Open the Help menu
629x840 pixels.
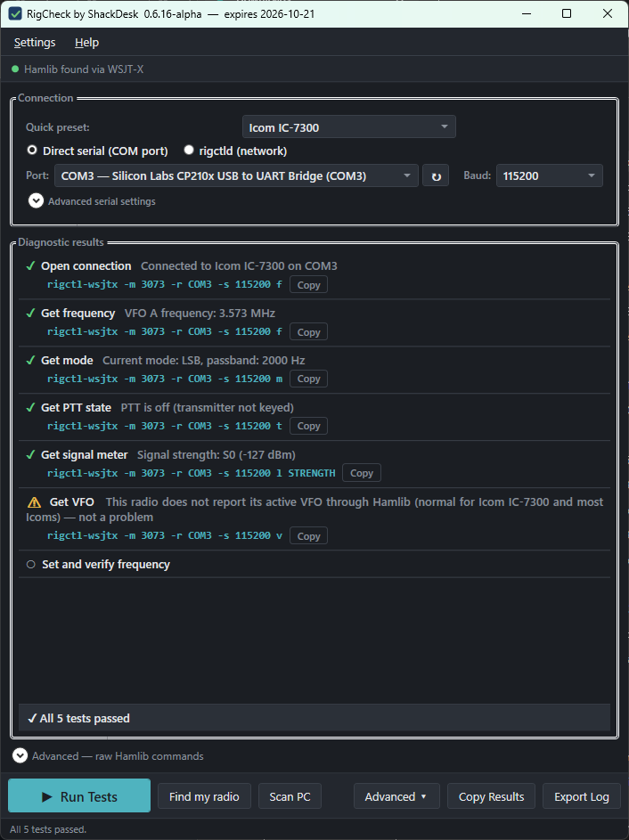[86, 43]
